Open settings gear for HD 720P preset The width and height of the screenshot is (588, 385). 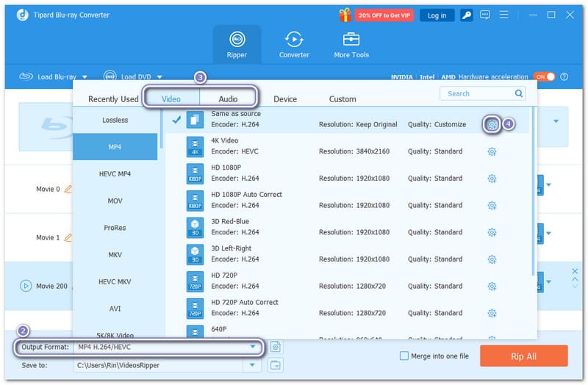[492, 286]
